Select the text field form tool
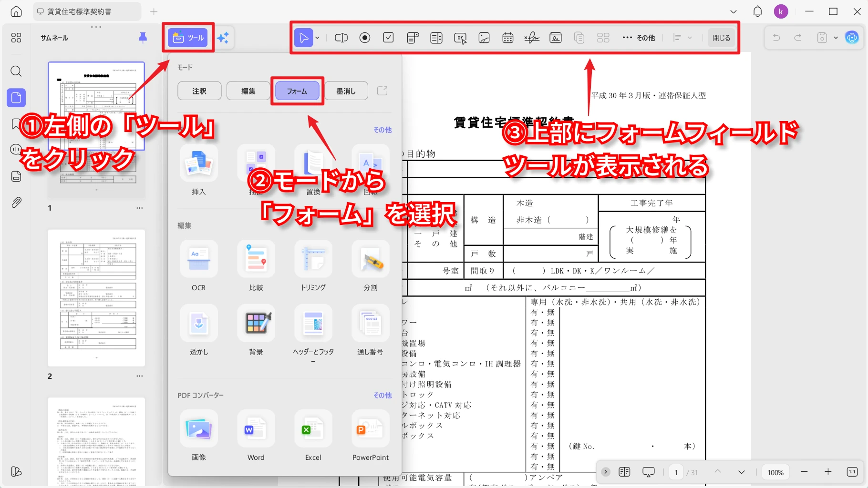Image resolution: width=868 pixels, height=488 pixels. (341, 38)
